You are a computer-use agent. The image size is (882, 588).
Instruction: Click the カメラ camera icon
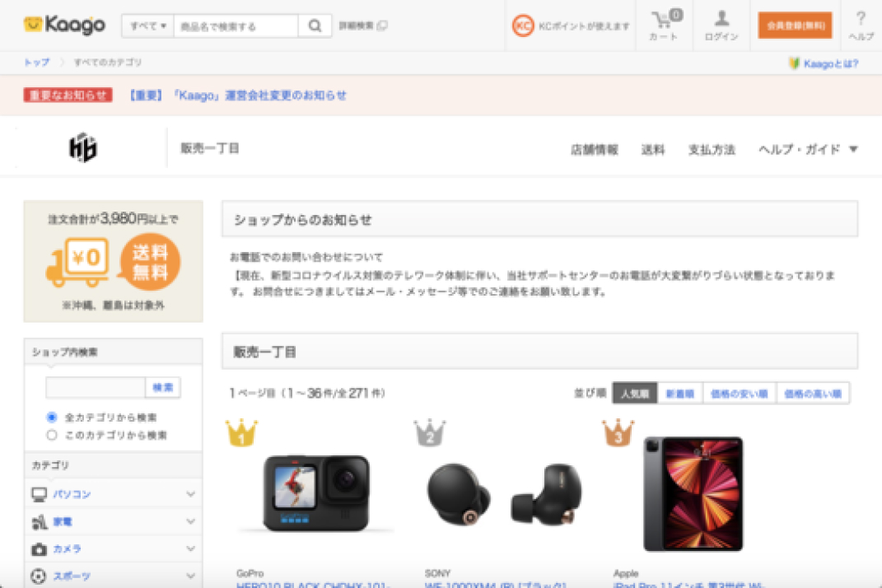[39, 548]
